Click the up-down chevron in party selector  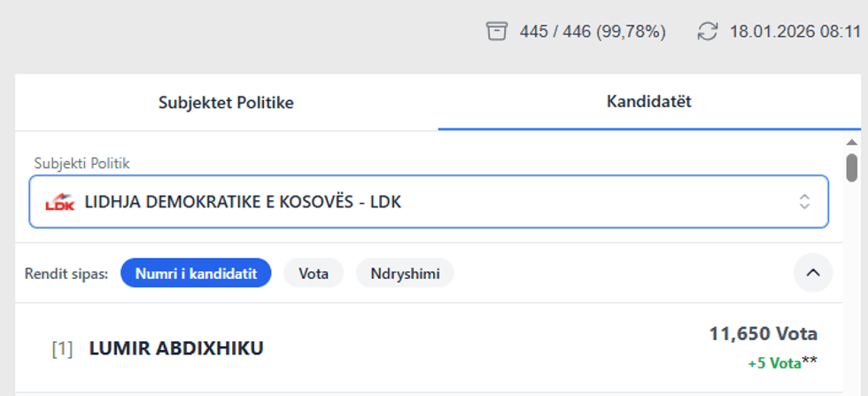pyautogui.click(x=804, y=201)
